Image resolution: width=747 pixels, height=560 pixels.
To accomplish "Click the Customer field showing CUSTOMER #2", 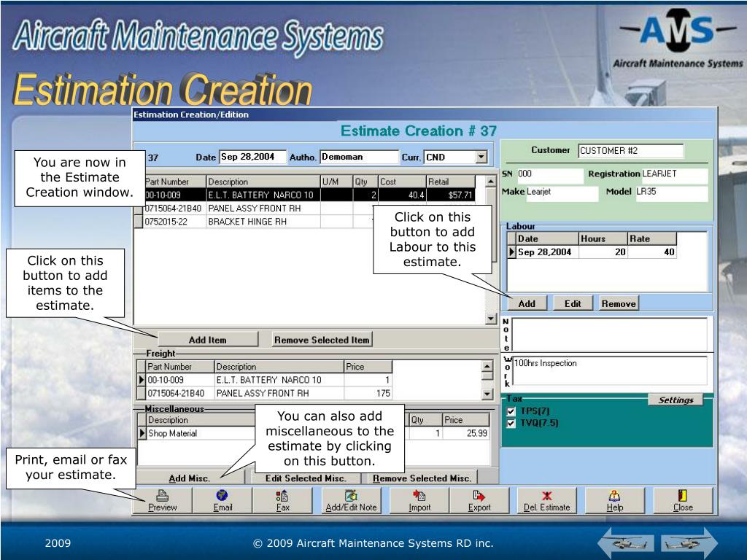I will pos(631,151).
